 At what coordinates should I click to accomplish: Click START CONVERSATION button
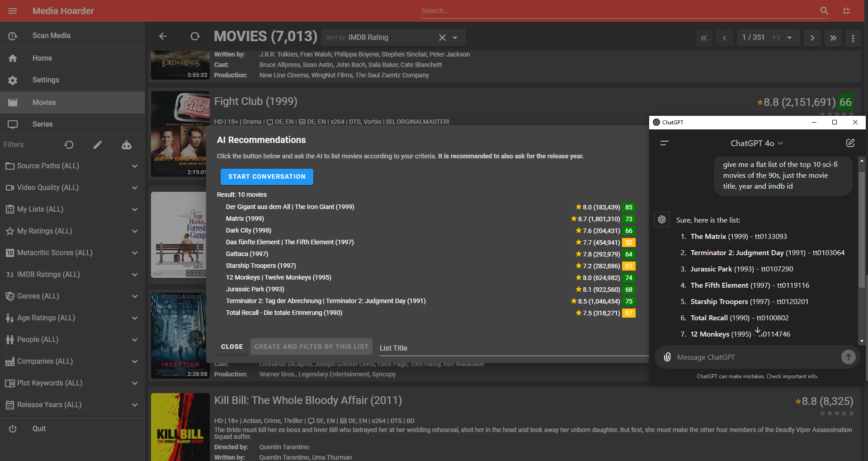(267, 177)
